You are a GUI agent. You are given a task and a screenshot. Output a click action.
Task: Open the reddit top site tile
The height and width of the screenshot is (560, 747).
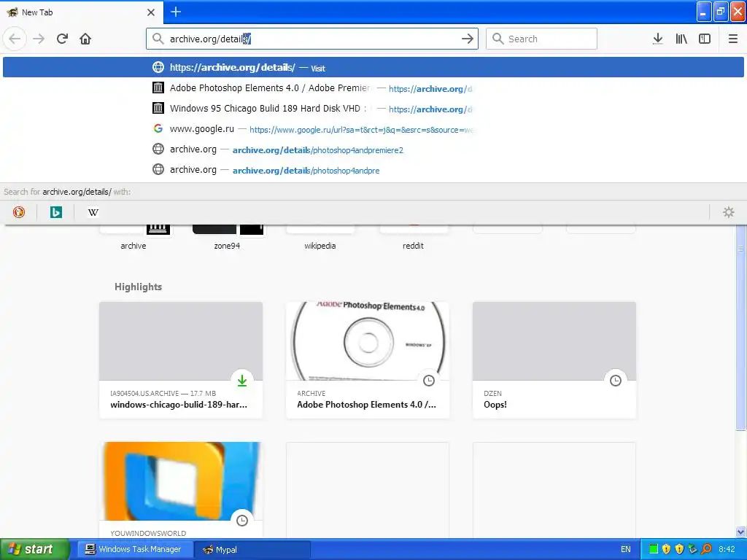pyautogui.click(x=413, y=237)
